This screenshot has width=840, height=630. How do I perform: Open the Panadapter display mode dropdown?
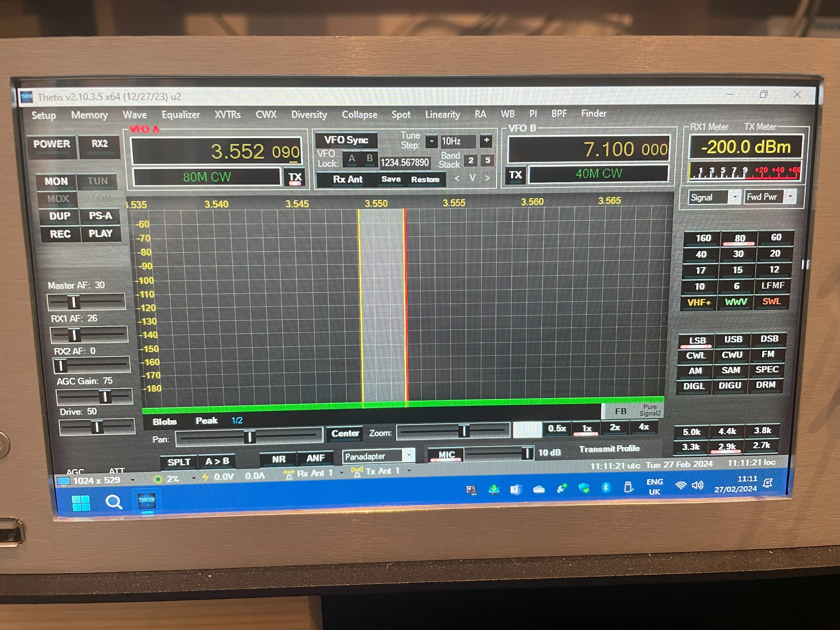(x=379, y=456)
